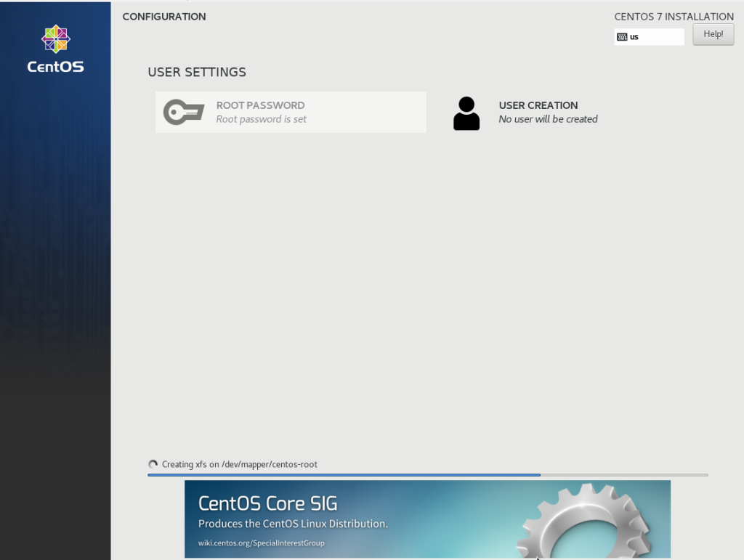Click 'No user will be created' text
This screenshot has height=560, width=744.
point(548,119)
